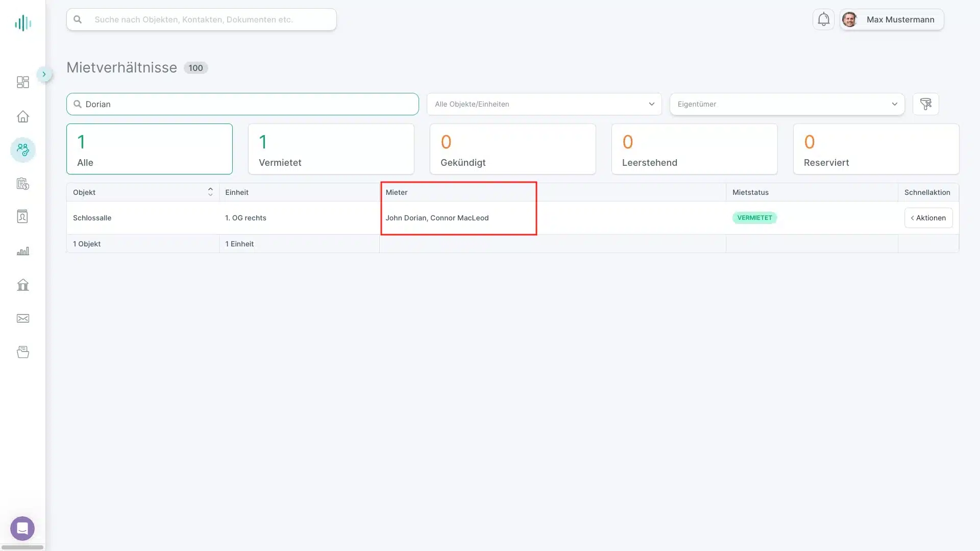Viewport: 980px width, 551px height.
Task: Click the 1 Einheit summary cell
Action: coord(299,244)
